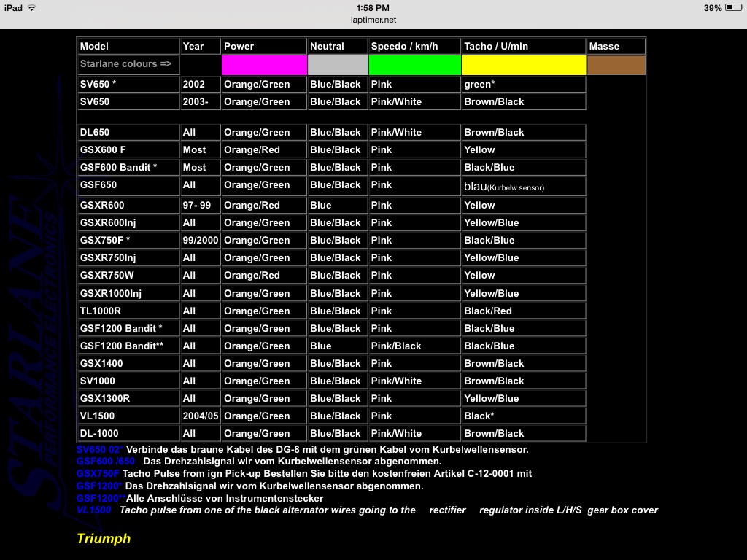Image resolution: width=747 pixels, height=560 pixels.
Task: Select the gray Neutral colour swatch
Action: pos(338,65)
